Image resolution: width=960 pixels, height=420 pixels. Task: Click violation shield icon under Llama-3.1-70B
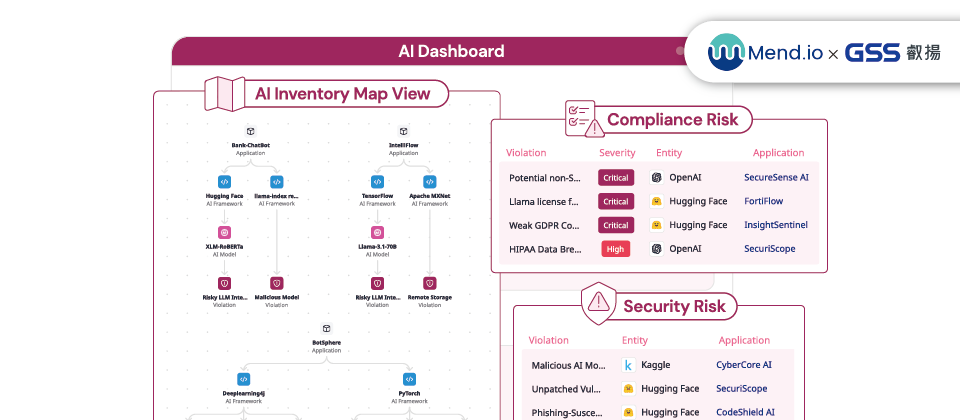(x=378, y=283)
